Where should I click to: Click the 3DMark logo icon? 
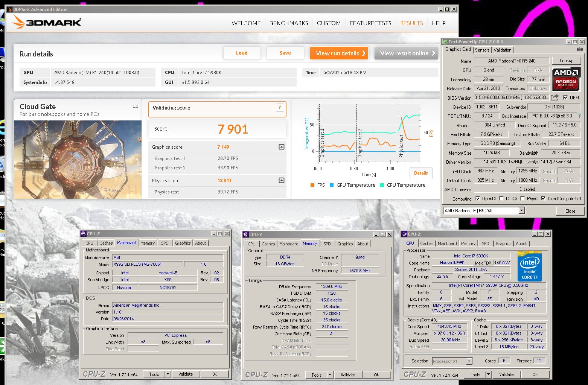click(18, 22)
